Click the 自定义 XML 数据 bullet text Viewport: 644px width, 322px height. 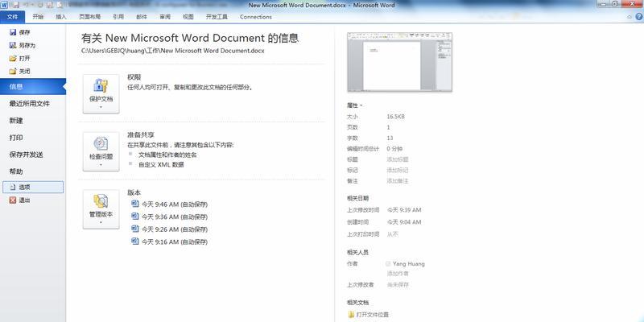(x=161, y=165)
